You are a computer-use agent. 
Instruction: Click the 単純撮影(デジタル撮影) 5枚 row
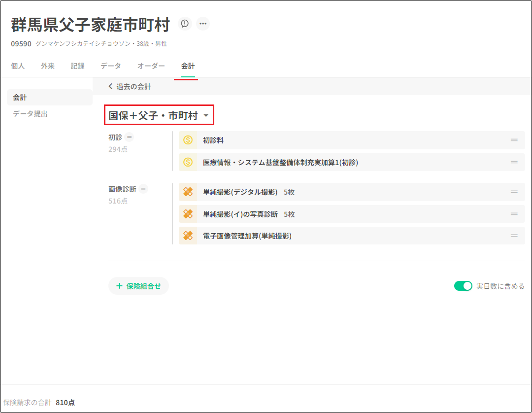352,192
